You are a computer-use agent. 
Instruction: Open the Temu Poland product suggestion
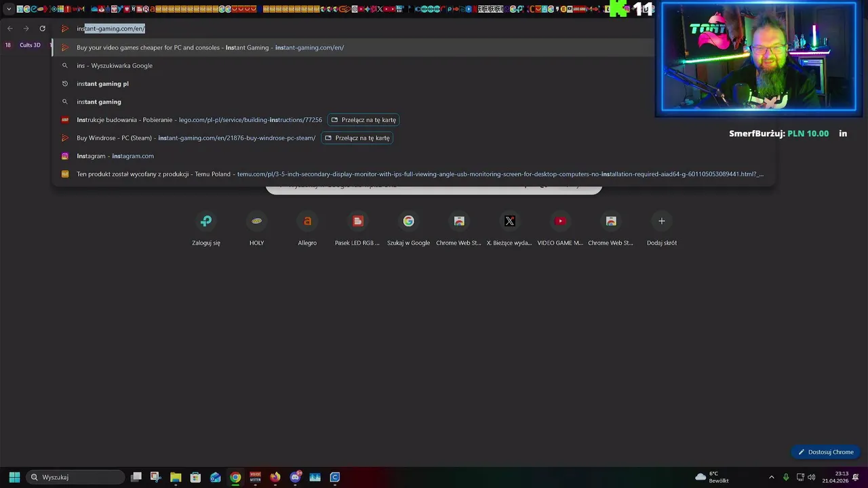pos(414,174)
